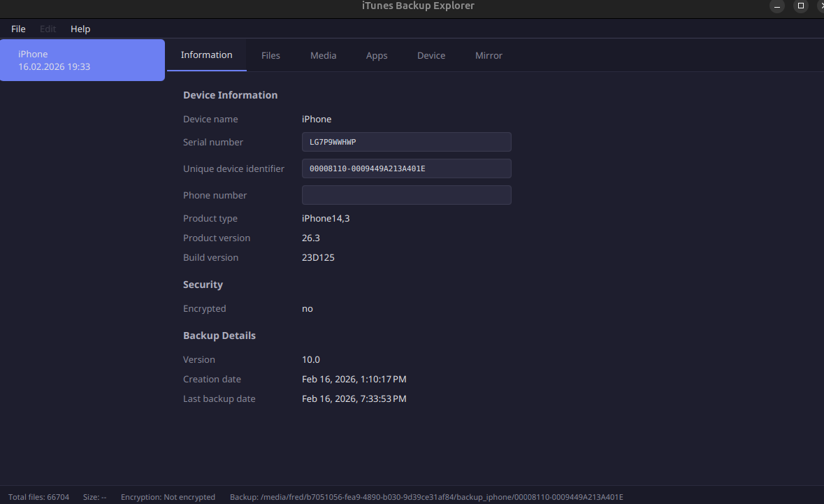Open the File menu

coord(18,29)
